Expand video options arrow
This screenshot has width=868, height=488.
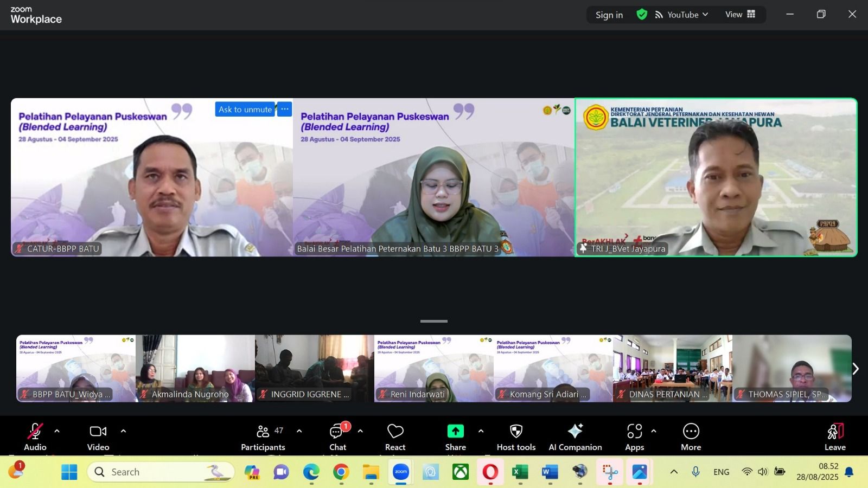[x=123, y=431]
